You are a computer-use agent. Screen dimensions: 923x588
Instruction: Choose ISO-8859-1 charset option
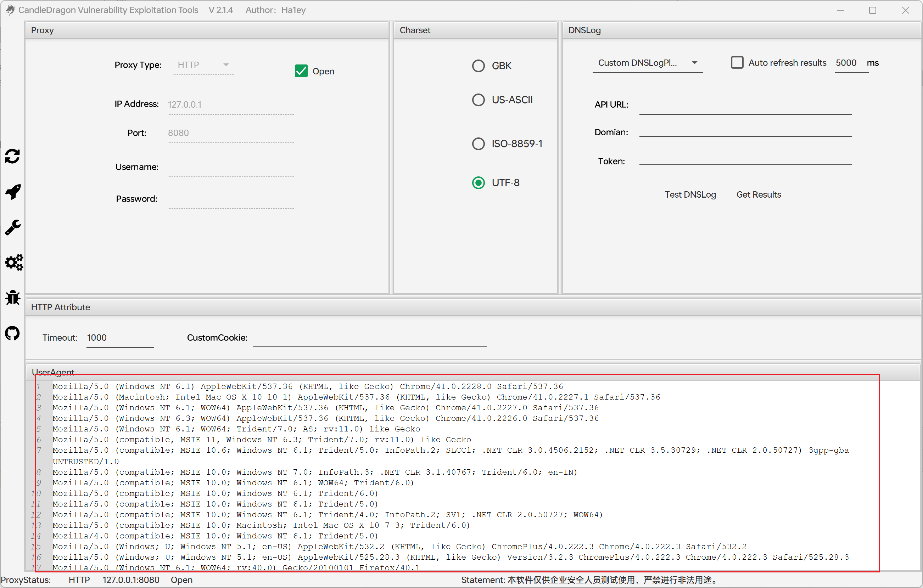coord(478,144)
